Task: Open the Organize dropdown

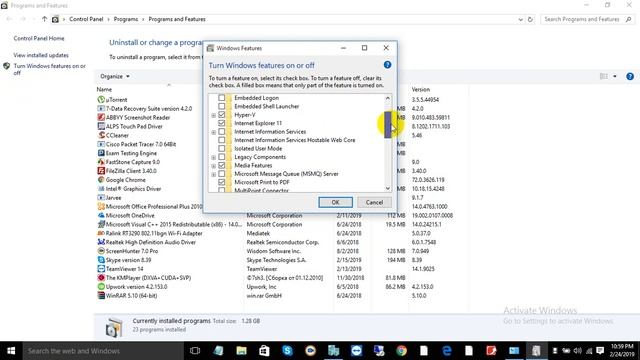Action: [x=115, y=76]
